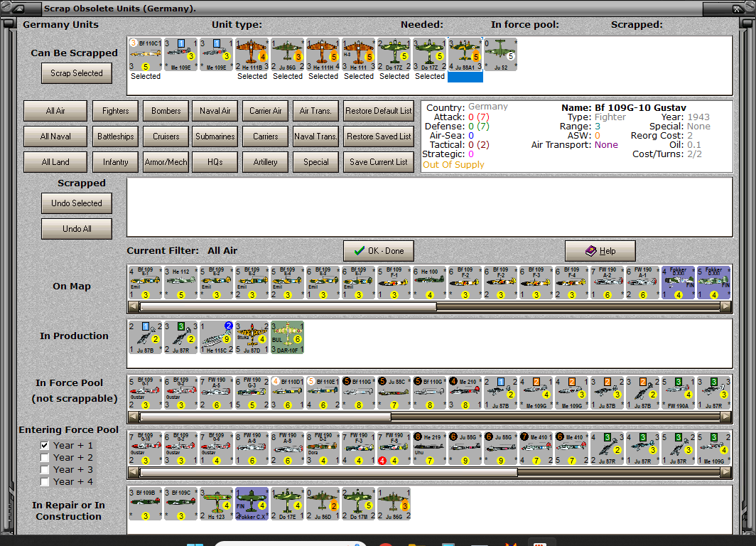Click the In Force Pool scrollbar thumb
This screenshot has width=756, height=546.
265,416
